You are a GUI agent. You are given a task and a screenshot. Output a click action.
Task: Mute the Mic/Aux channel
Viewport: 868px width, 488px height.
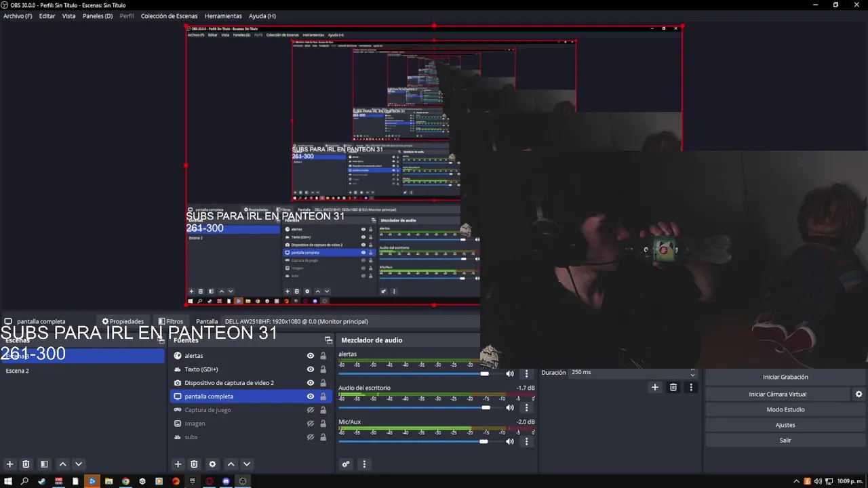(510, 441)
